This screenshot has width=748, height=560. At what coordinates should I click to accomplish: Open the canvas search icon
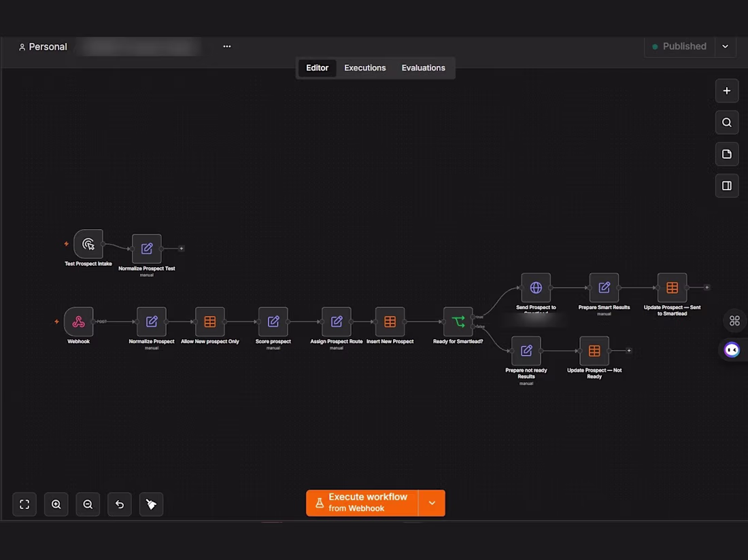[x=726, y=122]
